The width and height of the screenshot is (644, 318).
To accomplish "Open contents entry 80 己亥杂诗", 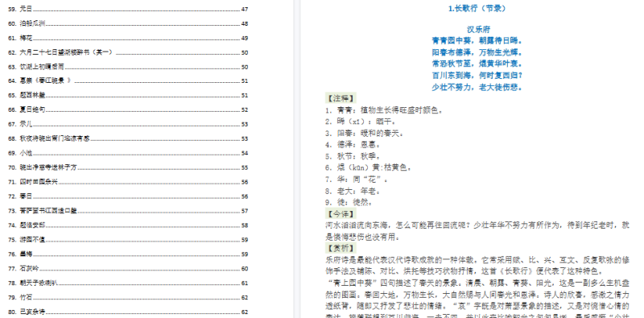I will pyautogui.click(x=128, y=312).
